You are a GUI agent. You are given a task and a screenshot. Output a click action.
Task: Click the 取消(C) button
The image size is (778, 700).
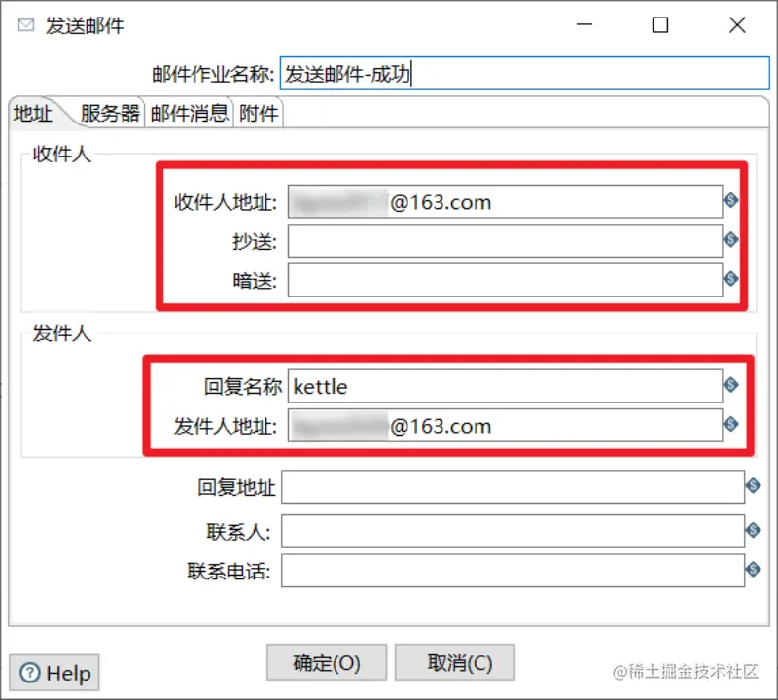pos(455,662)
